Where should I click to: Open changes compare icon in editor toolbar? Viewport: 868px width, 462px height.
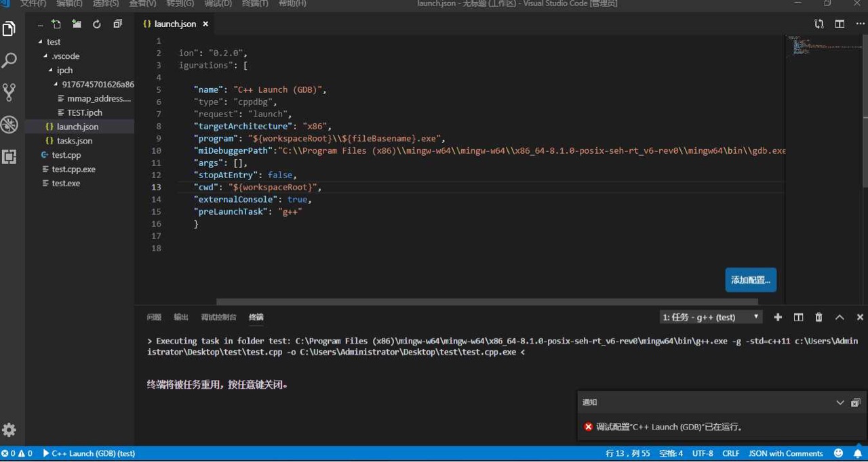point(819,24)
